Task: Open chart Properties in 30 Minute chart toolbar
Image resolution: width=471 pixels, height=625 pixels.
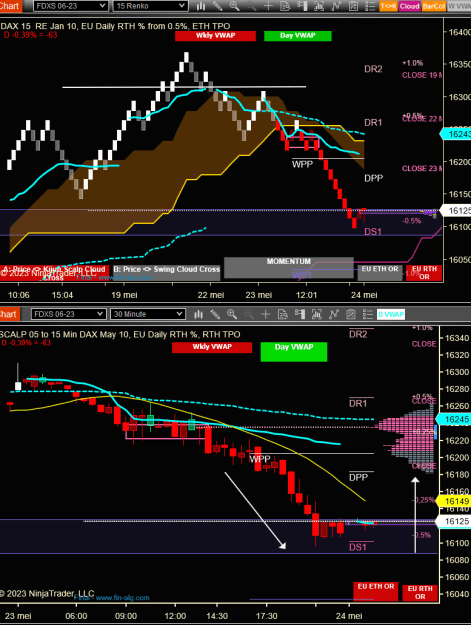Action: [x=367, y=314]
